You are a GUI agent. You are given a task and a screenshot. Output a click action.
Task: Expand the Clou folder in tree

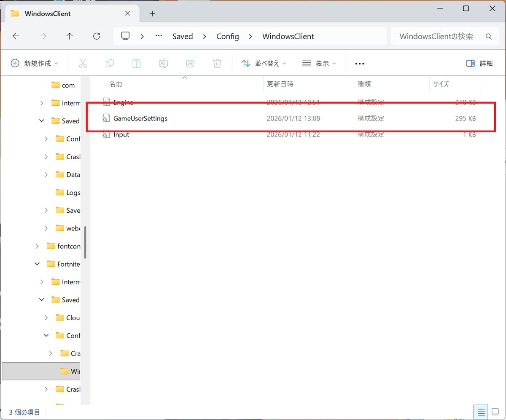46,318
